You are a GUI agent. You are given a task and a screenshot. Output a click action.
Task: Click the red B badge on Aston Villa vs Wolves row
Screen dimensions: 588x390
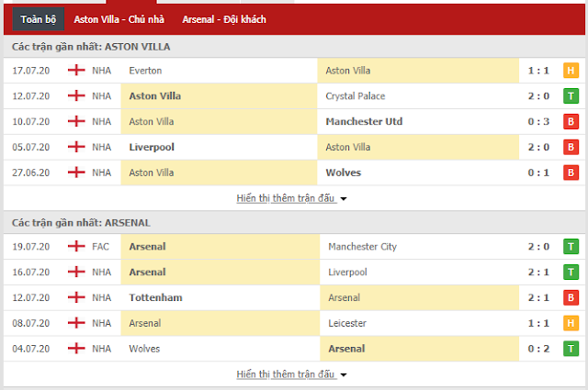point(571,173)
